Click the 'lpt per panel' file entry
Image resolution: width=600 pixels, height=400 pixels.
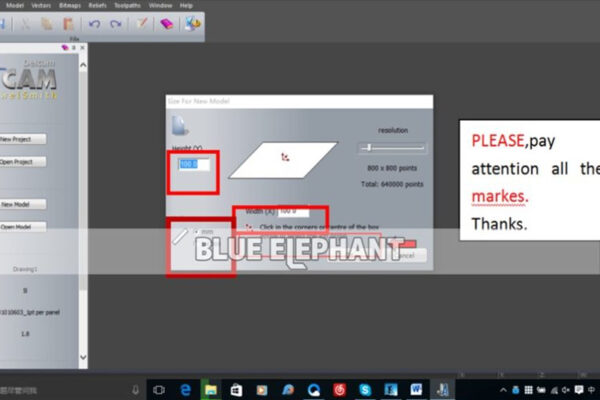[x=30, y=312]
